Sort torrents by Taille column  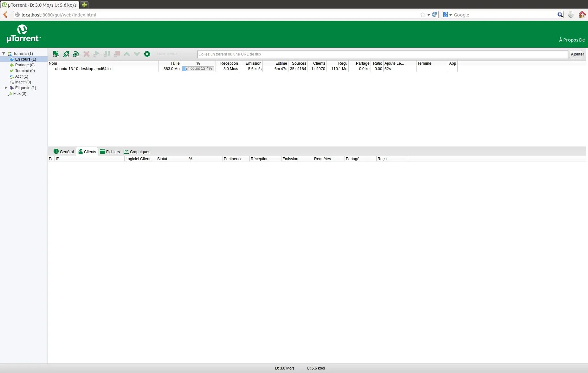tap(170, 63)
